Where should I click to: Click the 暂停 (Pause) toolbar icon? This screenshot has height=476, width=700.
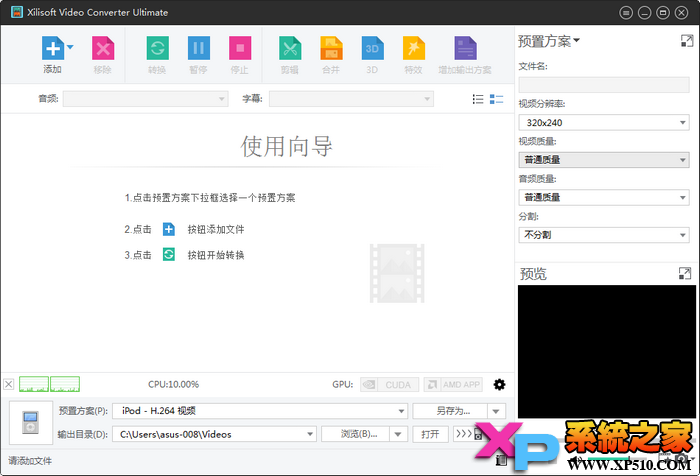point(199,48)
